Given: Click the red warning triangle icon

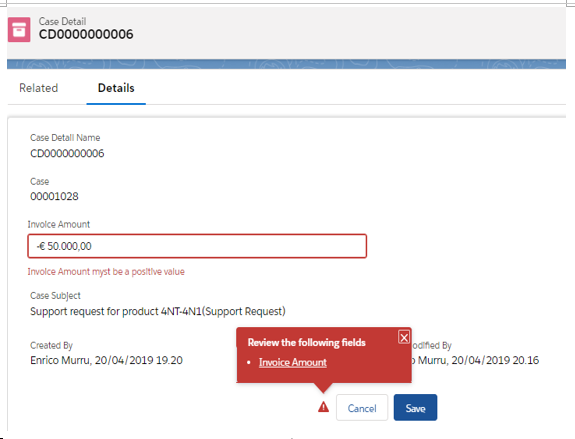Looking at the screenshot, I should pos(323,407).
